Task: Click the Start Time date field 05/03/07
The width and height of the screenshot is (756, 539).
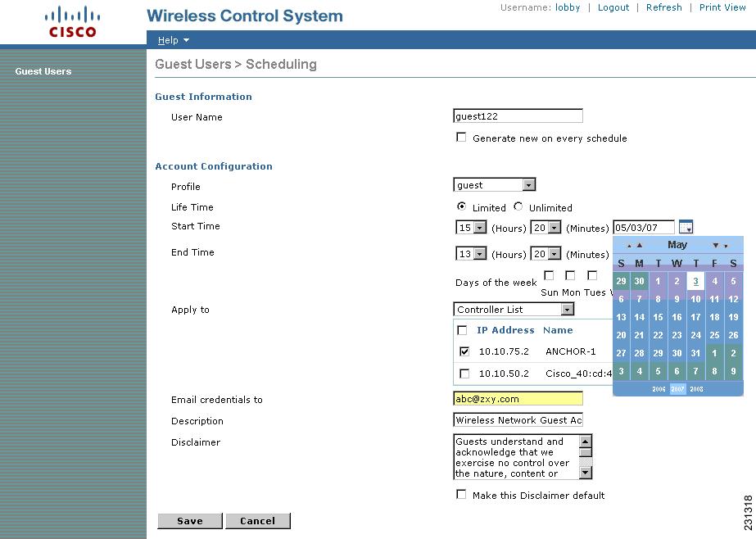Action: [644, 228]
